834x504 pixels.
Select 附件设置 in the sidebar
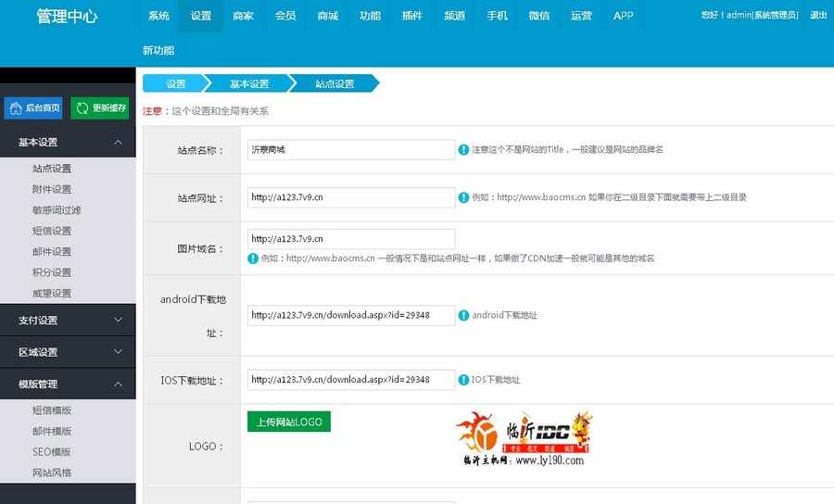[52, 189]
